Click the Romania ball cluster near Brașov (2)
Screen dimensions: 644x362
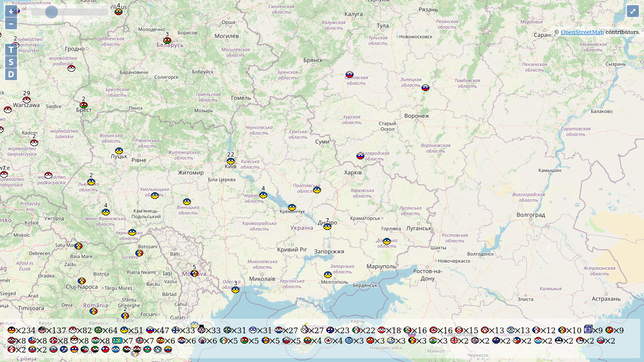(125, 316)
